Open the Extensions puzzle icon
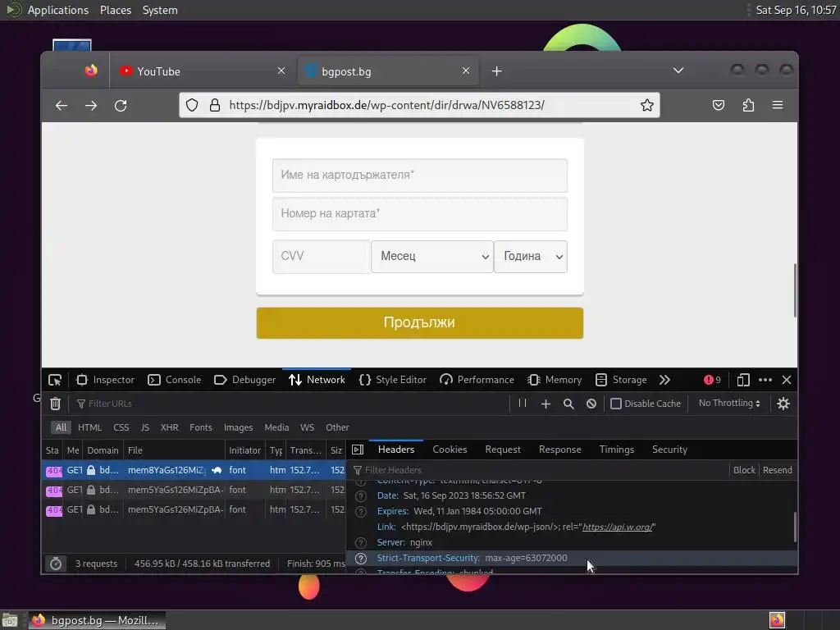Viewport: 840px width, 630px height. 748,105
